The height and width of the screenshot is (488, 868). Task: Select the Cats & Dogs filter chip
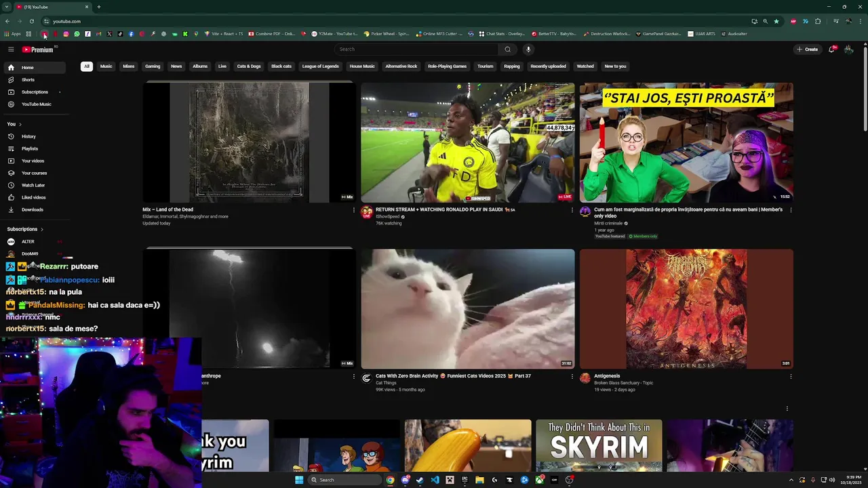click(x=249, y=66)
